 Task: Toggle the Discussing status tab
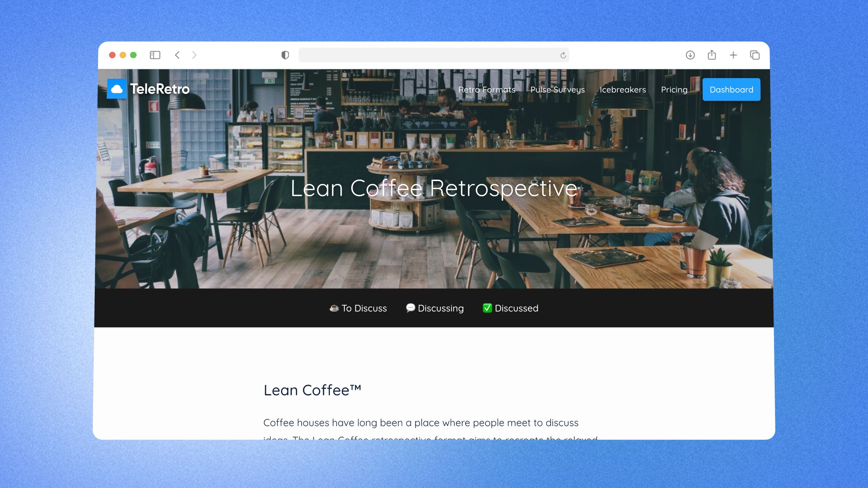tap(434, 308)
